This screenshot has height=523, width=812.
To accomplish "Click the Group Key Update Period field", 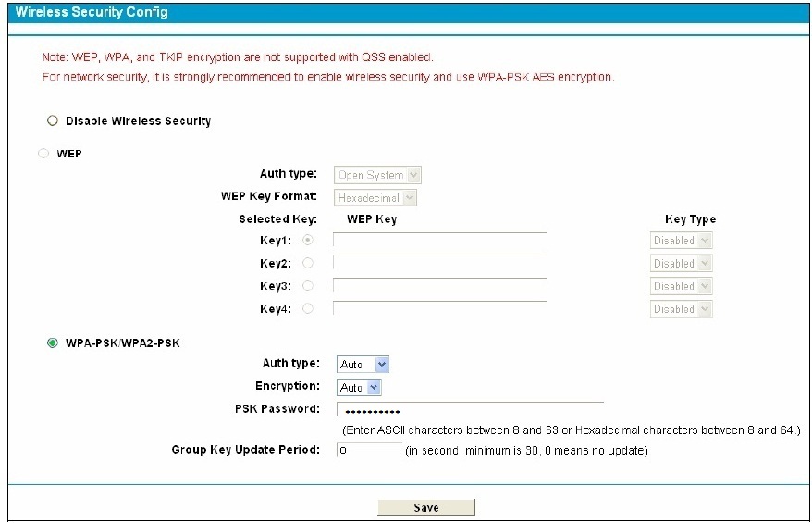I will (369, 450).
